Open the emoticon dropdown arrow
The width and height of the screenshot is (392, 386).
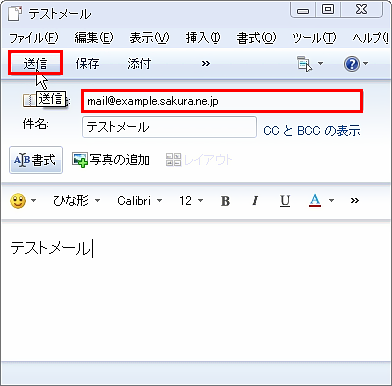click(x=33, y=201)
